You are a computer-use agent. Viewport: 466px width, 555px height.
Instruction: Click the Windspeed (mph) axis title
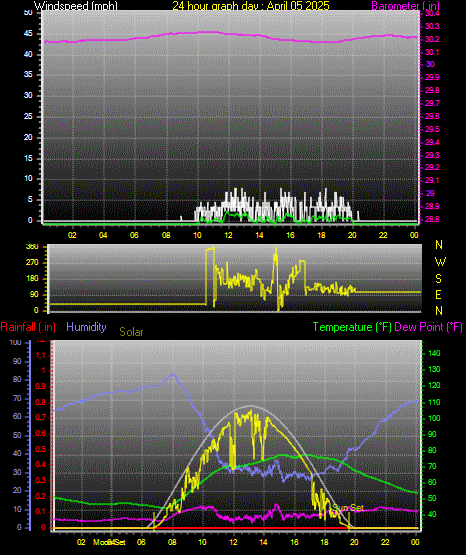point(76,6)
